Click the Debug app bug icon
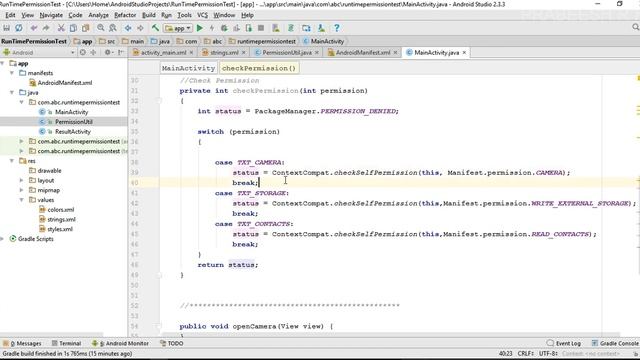Image resolution: width=640 pixels, height=360 pixels. pos(224,28)
